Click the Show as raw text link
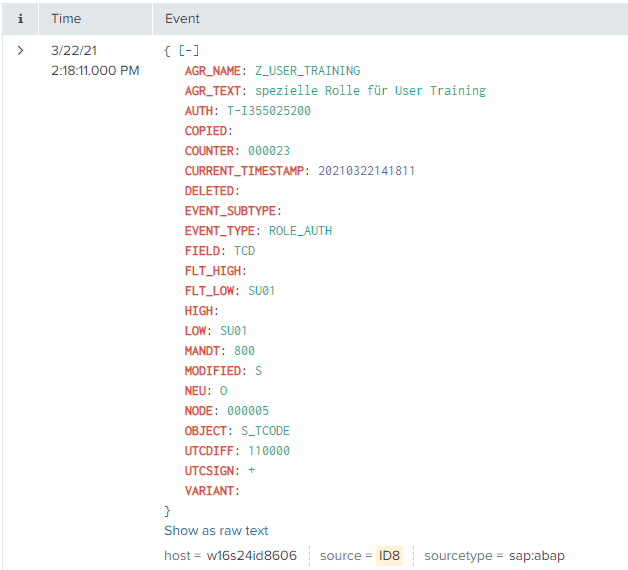 tap(216, 531)
